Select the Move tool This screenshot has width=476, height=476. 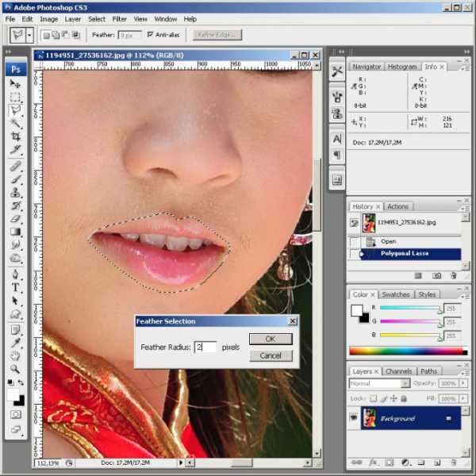pyautogui.click(x=15, y=83)
